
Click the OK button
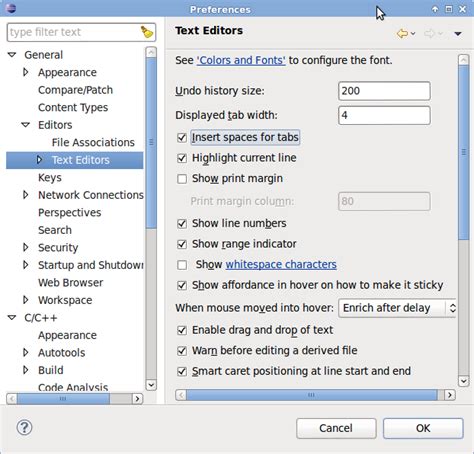point(423,428)
